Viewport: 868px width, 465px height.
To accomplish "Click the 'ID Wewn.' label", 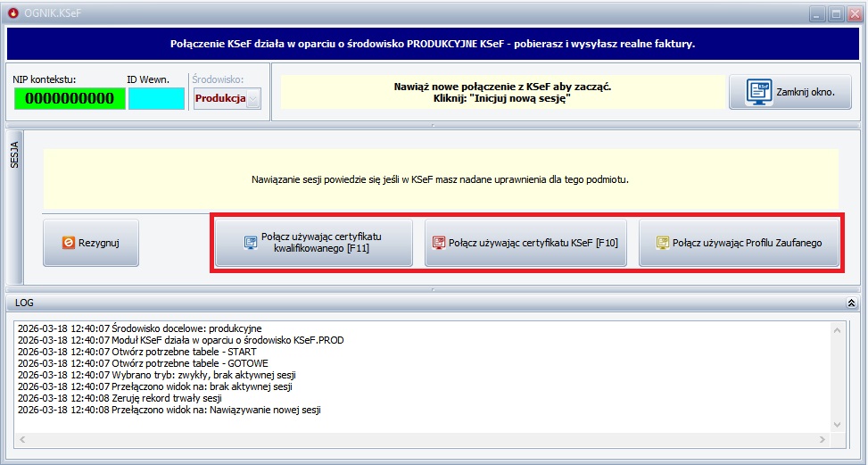I will tap(148, 79).
